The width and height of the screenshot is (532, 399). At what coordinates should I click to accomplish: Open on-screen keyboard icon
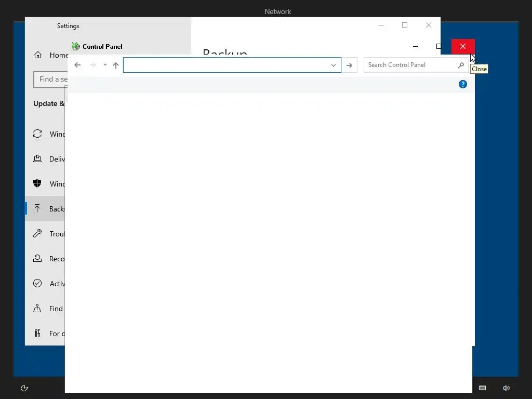pyautogui.click(x=483, y=388)
